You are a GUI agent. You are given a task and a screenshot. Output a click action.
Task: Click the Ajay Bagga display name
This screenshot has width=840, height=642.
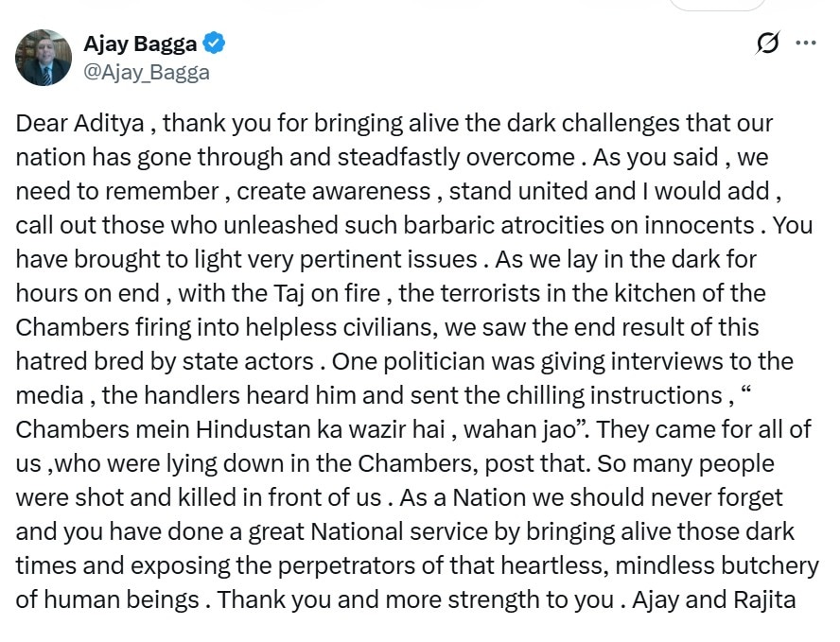pyautogui.click(x=139, y=43)
